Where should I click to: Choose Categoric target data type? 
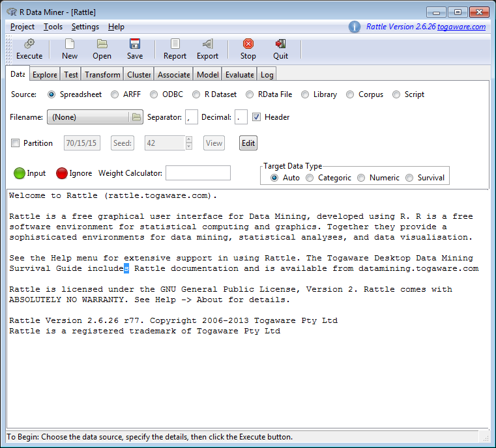[310, 178]
